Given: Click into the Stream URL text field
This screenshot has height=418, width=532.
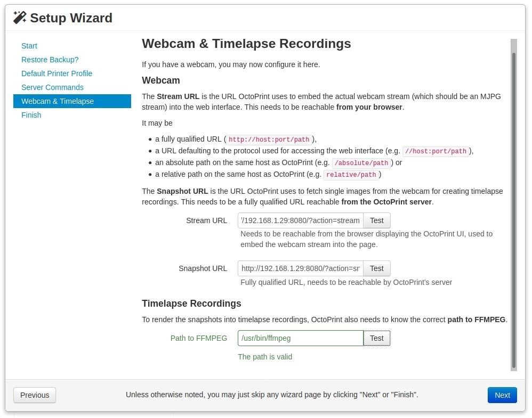Looking at the screenshot, I should pyautogui.click(x=300, y=220).
